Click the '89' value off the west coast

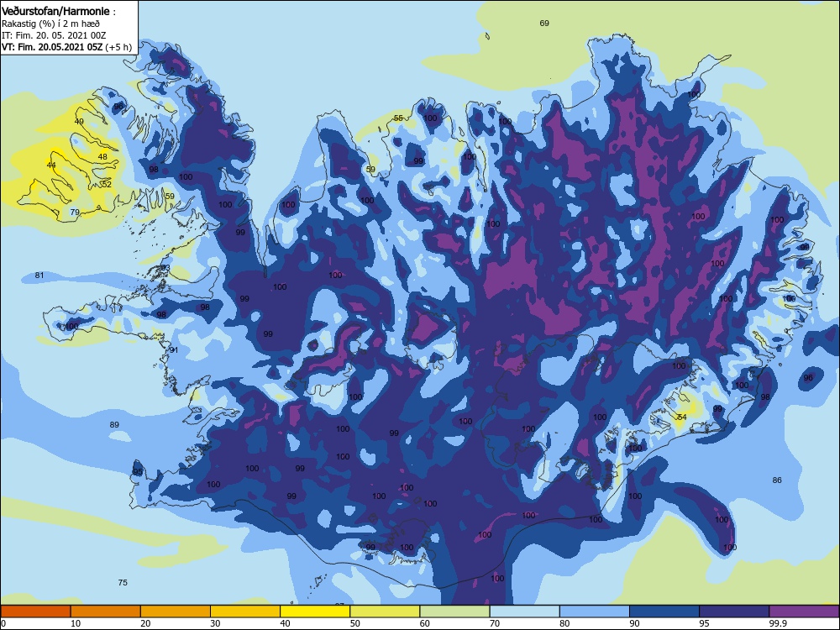click(x=114, y=425)
